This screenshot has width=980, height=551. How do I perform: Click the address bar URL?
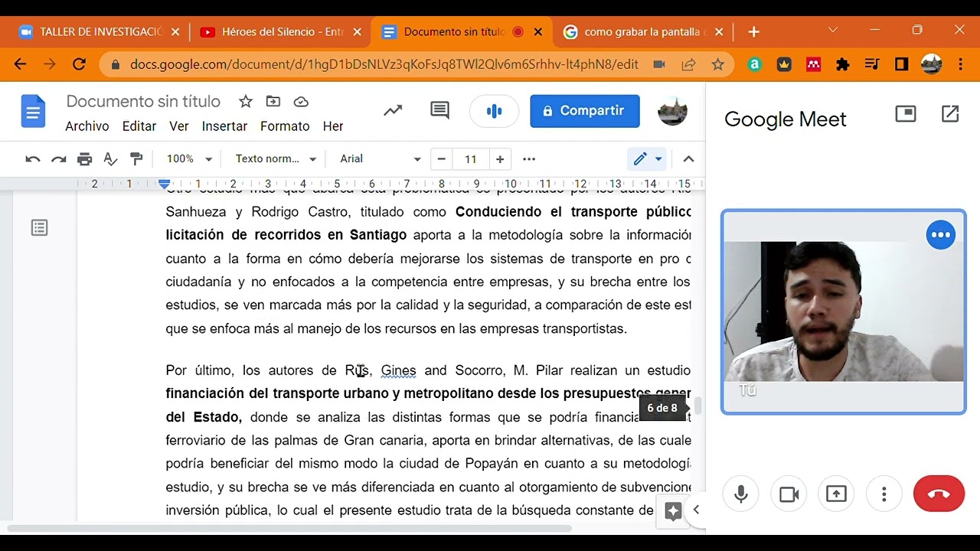point(384,65)
